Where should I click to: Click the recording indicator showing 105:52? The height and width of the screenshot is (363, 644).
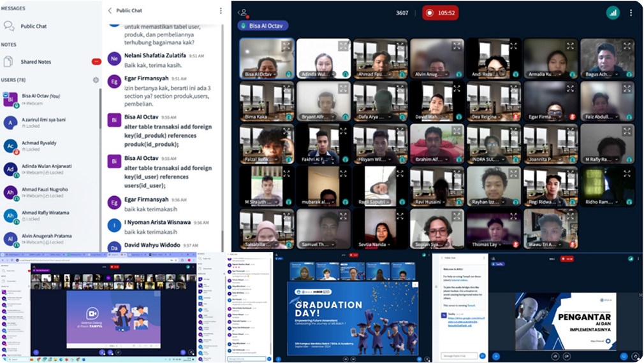(x=440, y=13)
